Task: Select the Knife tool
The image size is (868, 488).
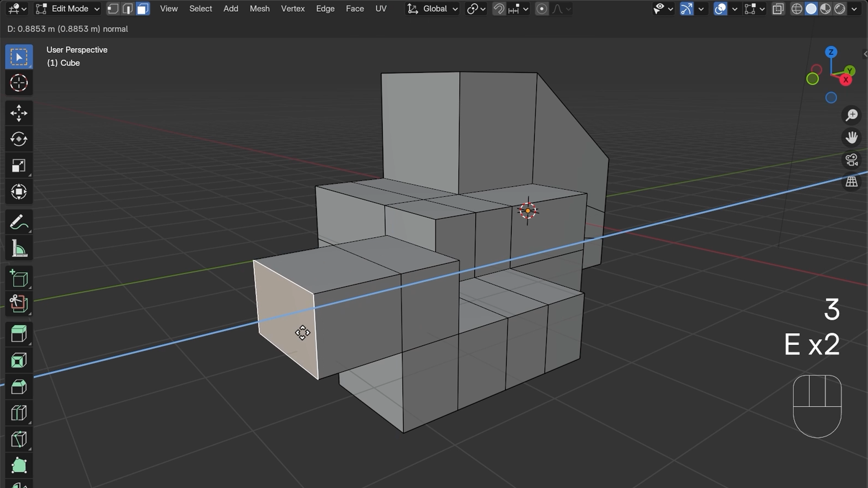Action: tap(19, 439)
